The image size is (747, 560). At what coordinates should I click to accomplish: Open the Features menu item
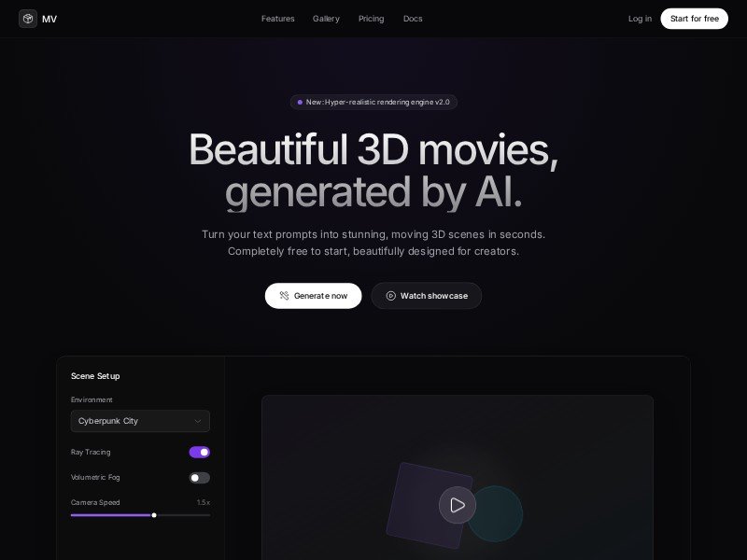point(277,19)
